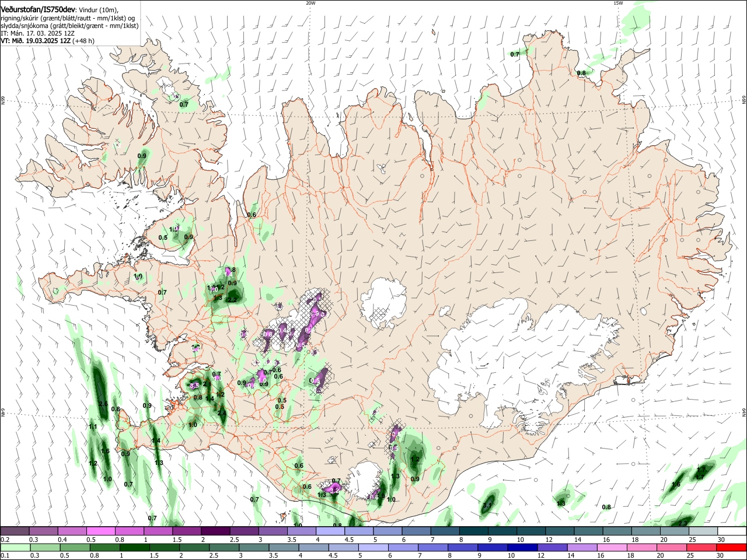Image resolution: width=747 pixels, height=560 pixels.
Task: Click the 'VT: Mið. 19.03.2025 12Z (+48 h)' line
Action: [x=47, y=41]
